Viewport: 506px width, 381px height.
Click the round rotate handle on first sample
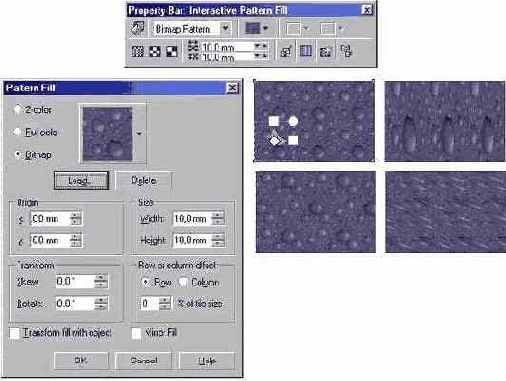point(293,121)
